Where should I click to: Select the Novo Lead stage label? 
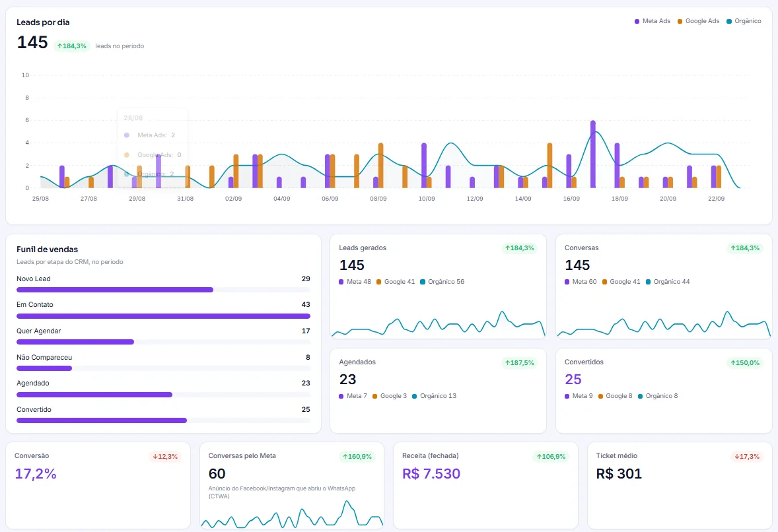[33, 279]
